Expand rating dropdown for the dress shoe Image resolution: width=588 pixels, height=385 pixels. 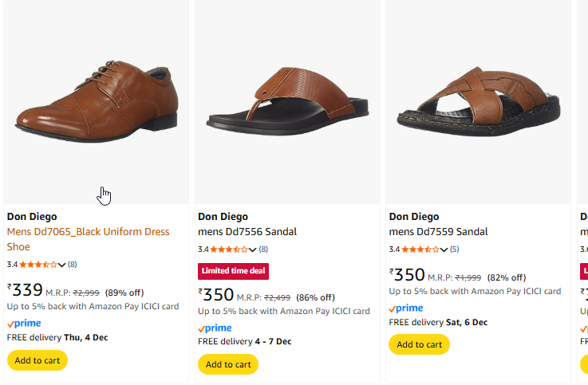coord(62,265)
